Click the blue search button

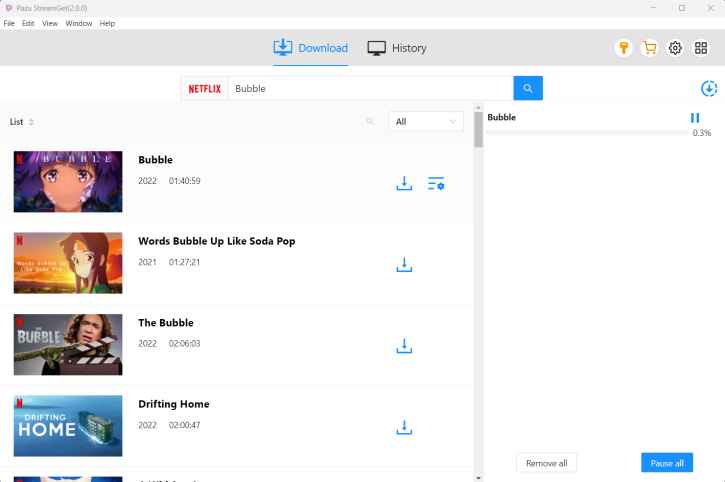tap(527, 88)
